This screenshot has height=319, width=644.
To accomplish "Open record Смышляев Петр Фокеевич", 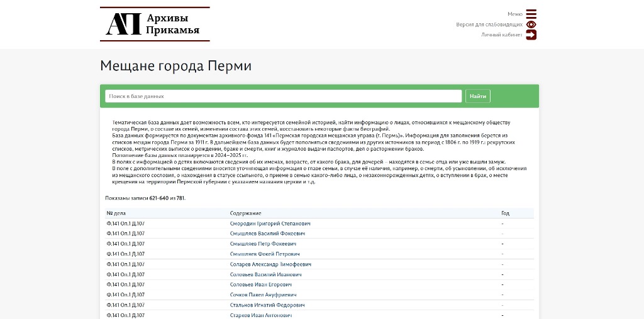I will tap(263, 244).
